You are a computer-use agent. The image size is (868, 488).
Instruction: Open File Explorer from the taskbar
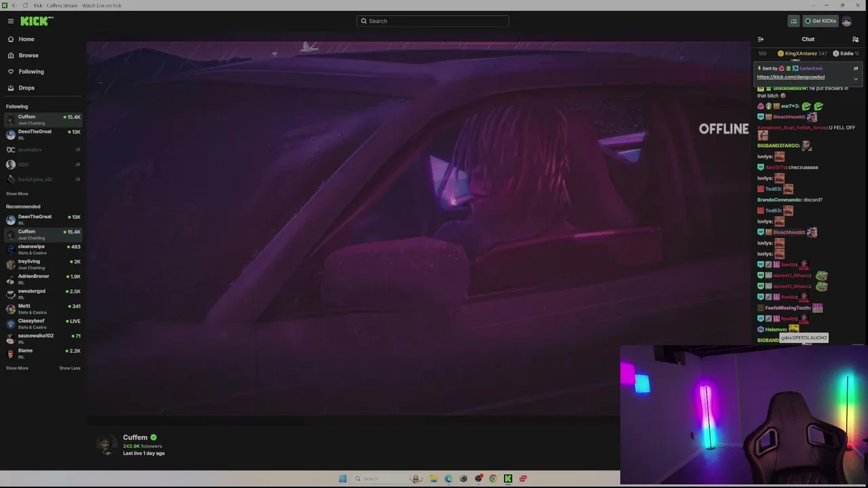[433, 479]
